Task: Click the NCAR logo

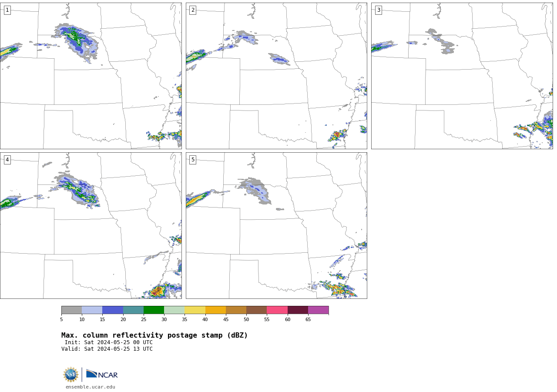Action: (x=102, y=374)
